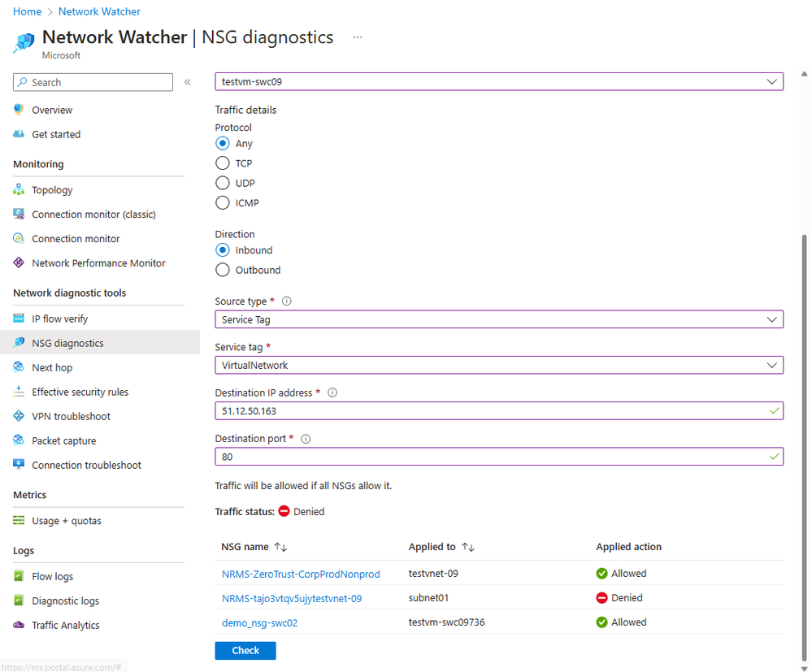Go to the Home breadcrumb link
This screenshot has height=672, width=812.
pyautogui.click(x=27, y=11)
